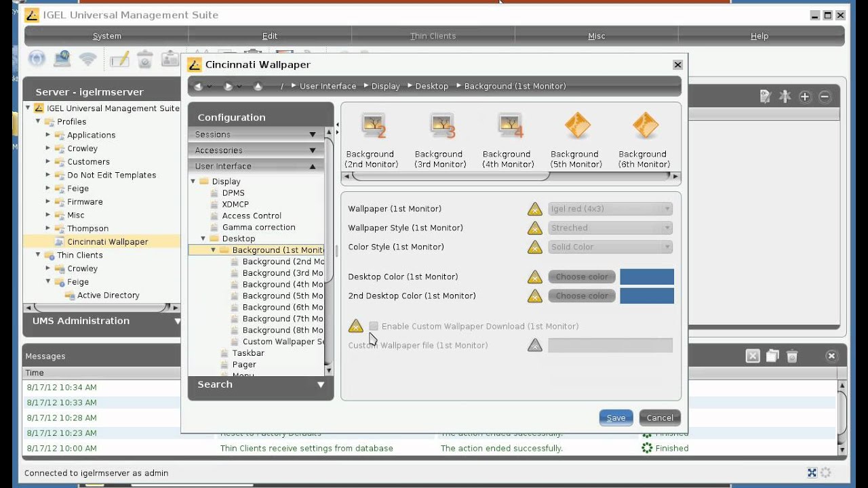This screenshot has height=488, width=868.
Task: Open Color Style (1st Monitor) dropdown
Action: click(x=610, y=247)
